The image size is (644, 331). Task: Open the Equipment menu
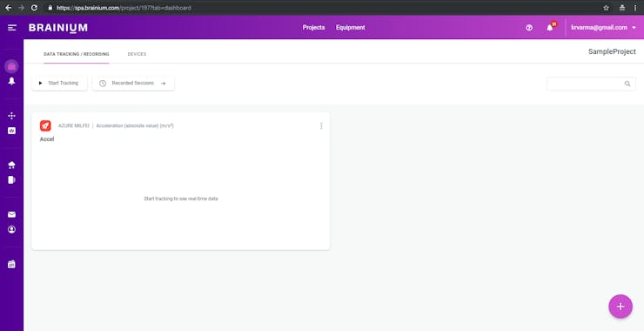(351, 28)
